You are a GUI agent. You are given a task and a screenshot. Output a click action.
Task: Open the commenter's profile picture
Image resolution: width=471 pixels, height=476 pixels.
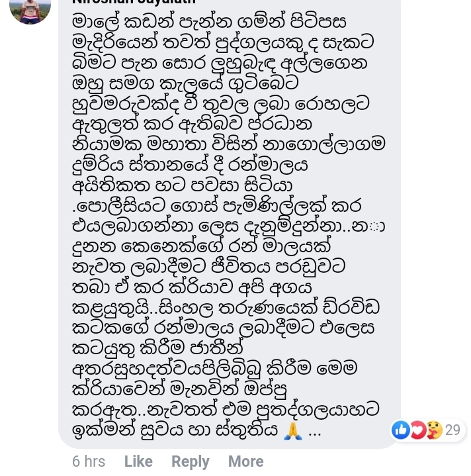pos(30,11)
